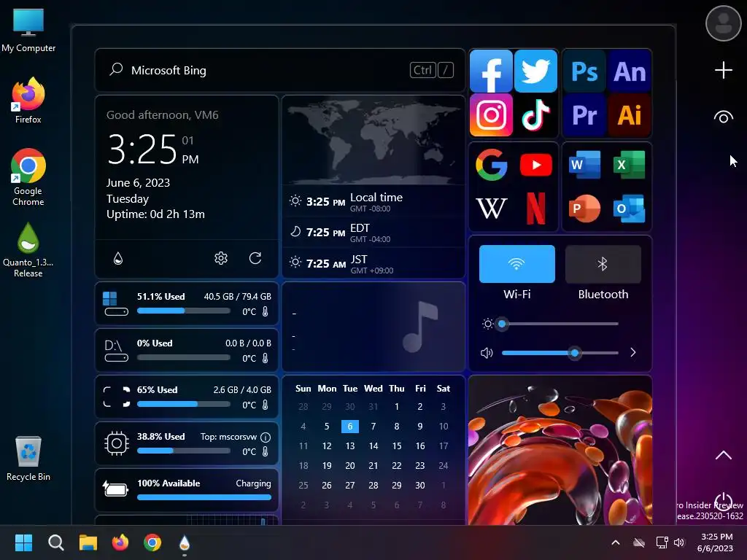
Task: Open the YouTube shortcut icon
Action: pyautogui.click(x=536, y=165)
